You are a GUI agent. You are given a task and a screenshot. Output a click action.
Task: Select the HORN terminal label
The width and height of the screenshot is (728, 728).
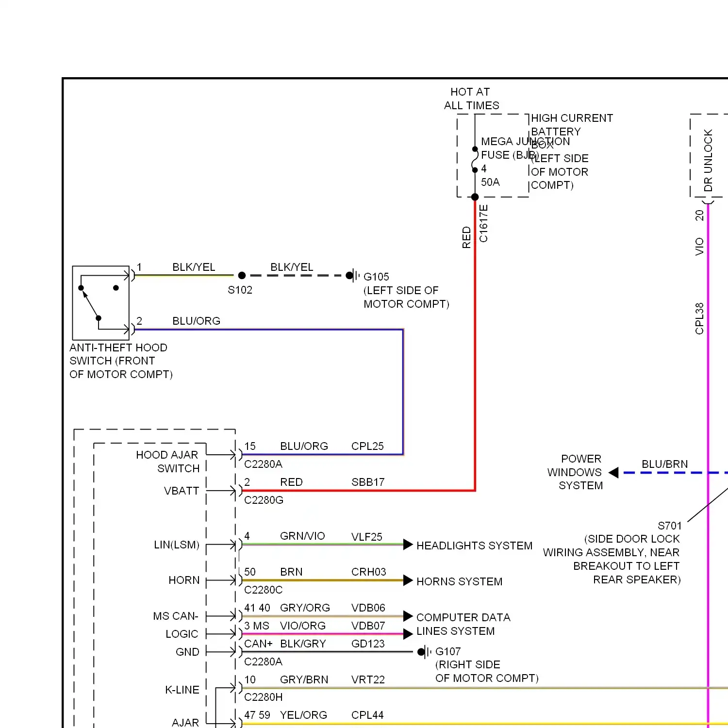point(184,580)
